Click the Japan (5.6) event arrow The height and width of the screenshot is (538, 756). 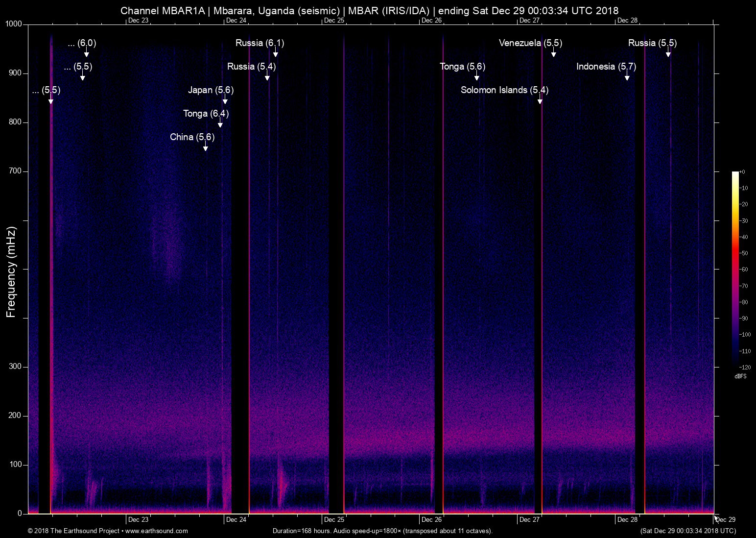(x=225, y=99)
